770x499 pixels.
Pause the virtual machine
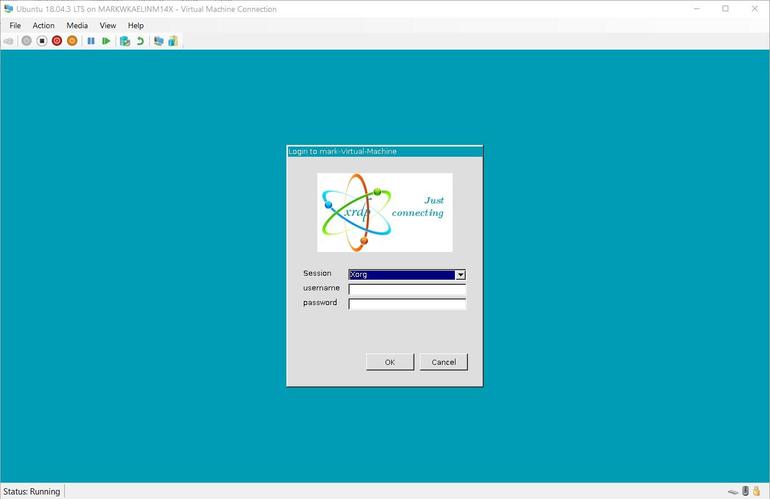pos(91,41)
